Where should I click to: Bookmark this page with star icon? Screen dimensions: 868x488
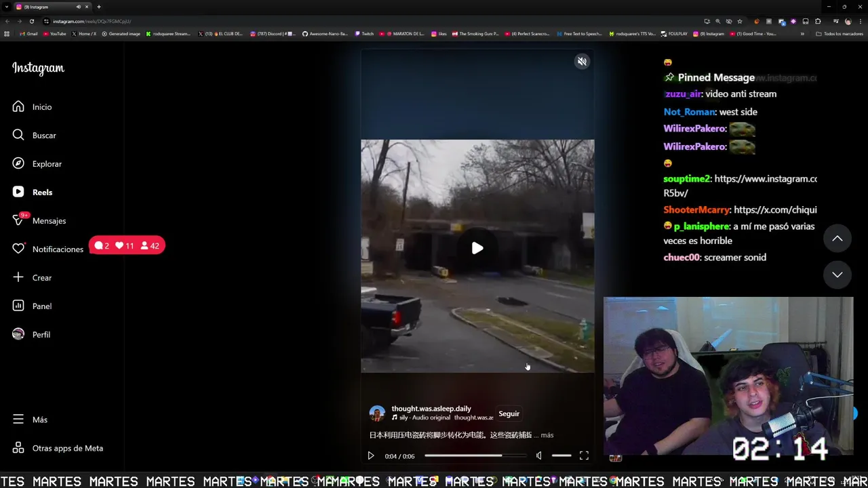pyautogui.click(x=739, y=21)
